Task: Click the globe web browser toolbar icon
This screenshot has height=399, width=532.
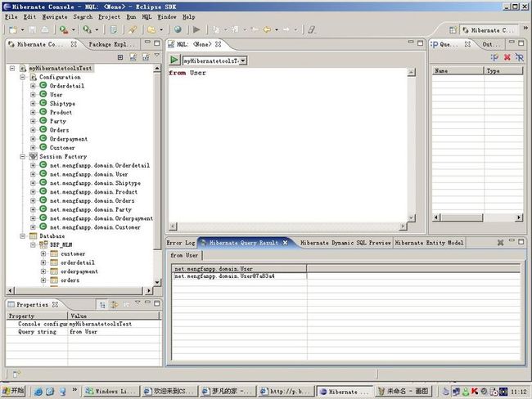Action: coord(178,29)
